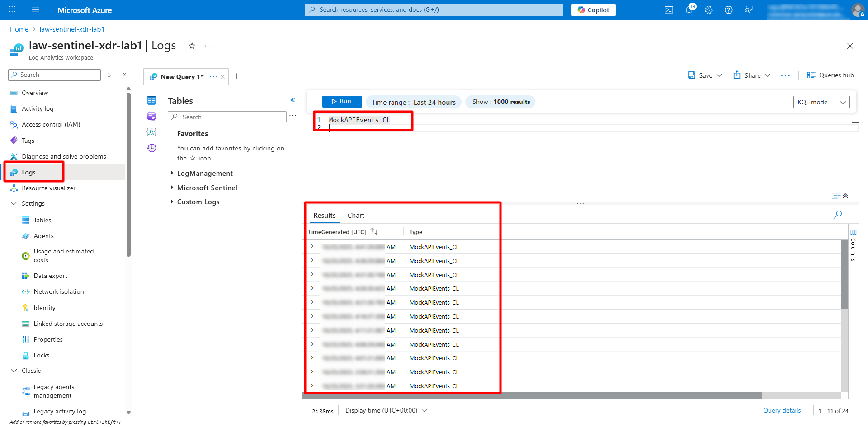Open Overview in the sidebar
The height and width of the screenshot is (427, 868).
click(x=35, y=93)
